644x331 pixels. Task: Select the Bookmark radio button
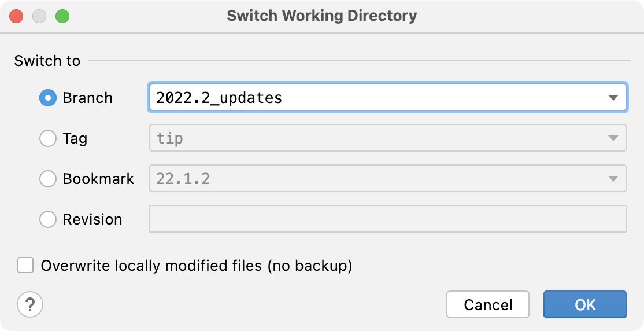click(47, 179)
